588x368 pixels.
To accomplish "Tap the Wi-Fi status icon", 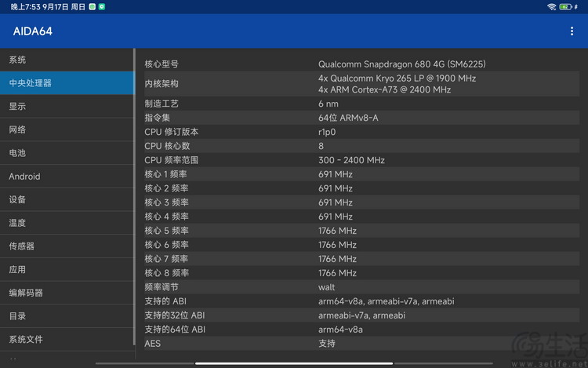I will tap(551, 7).
